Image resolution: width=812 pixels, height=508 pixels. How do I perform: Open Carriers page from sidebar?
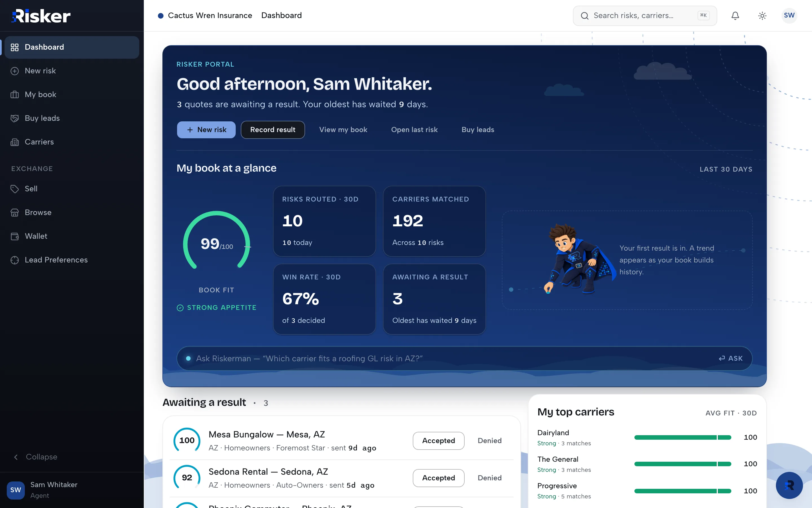tap(72, 142)
